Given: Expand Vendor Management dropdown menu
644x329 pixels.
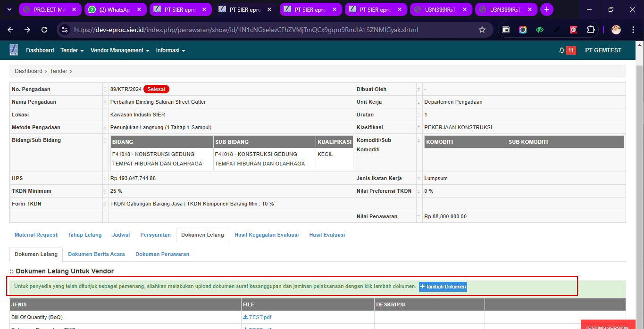Looking at the screenshot, I should (x=120, y=50).
